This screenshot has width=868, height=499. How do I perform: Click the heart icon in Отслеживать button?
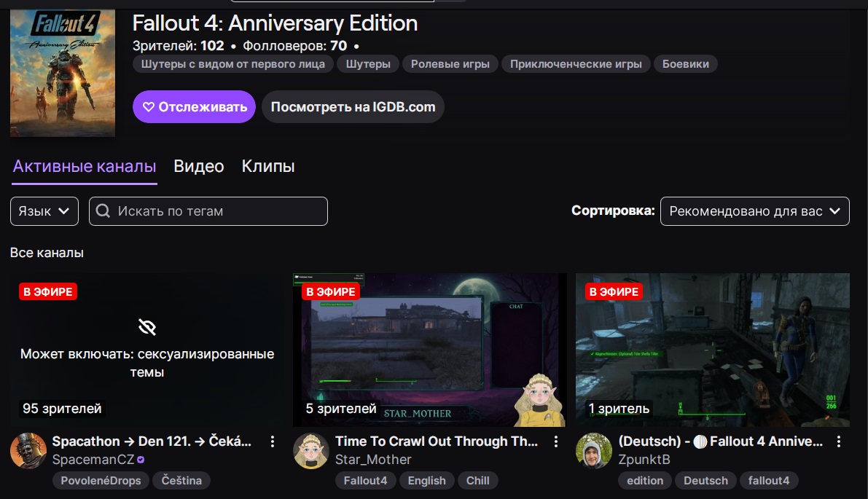click(149, 107)
